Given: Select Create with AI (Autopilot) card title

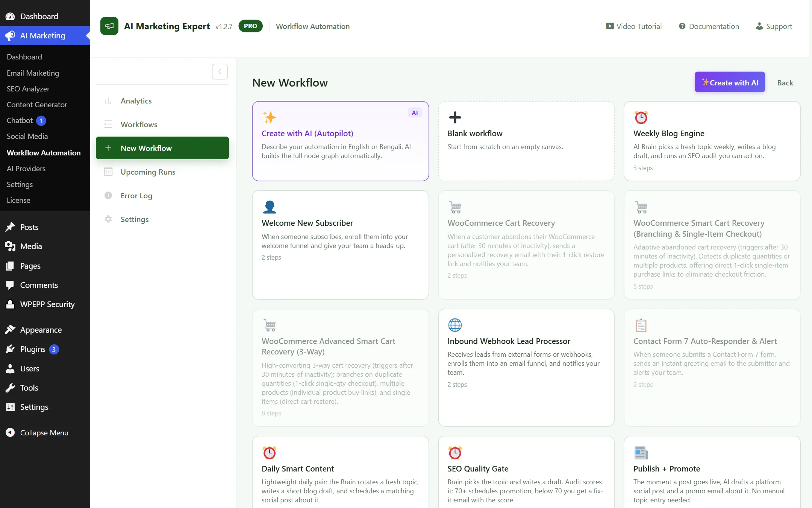Looking at the screenshot, I should 307,133.
